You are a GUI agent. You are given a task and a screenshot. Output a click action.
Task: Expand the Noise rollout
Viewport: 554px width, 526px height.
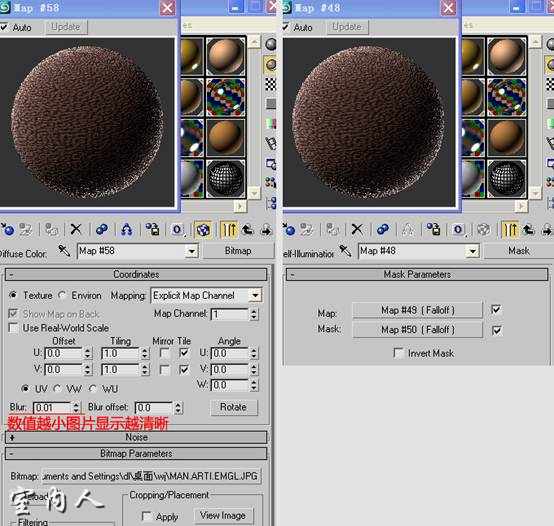pos(136,437)
